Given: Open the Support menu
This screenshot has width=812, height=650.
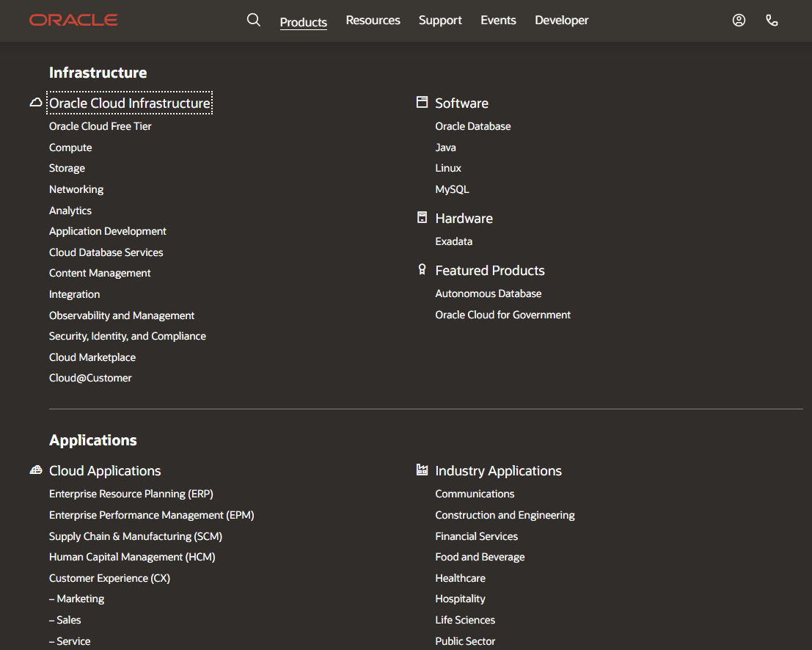Looking at the screenshot, I should tap(440, 21).
